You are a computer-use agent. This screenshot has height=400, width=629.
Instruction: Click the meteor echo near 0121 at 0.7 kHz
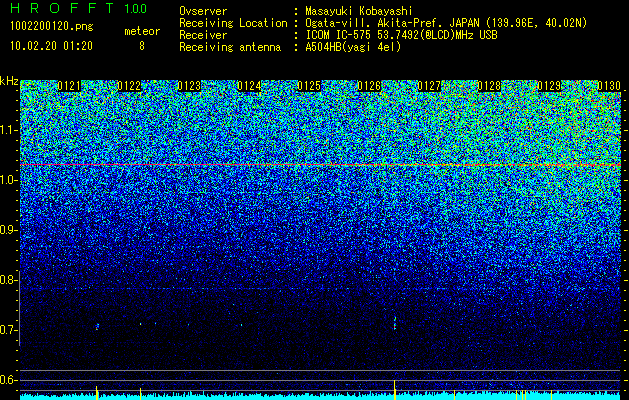click(97, 327)
